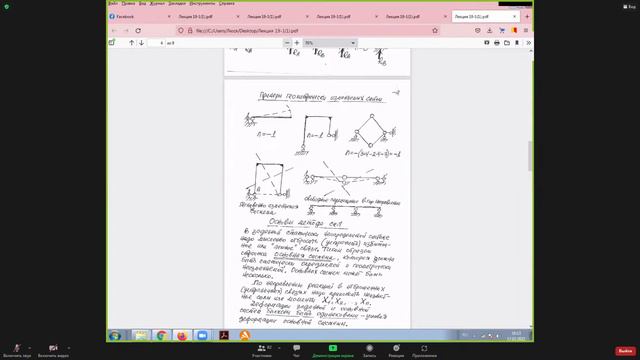Click green Демонстрация экрана share button
The width and height of the screenshot is (640, 360).
(x=333, y=351)
